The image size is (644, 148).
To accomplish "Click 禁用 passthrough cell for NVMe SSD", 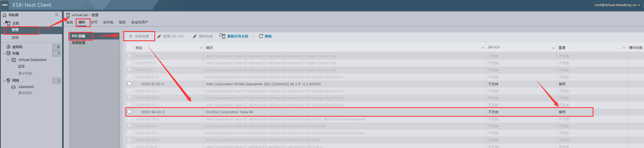I will click(x=562, y=84).
